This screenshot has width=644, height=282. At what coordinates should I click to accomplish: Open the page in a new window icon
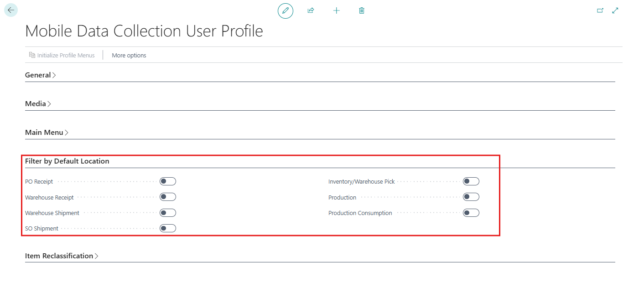point(600,10)
